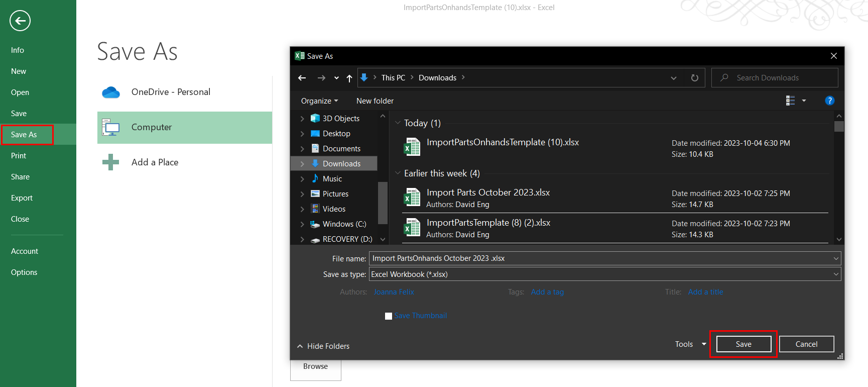Click the Music note folder icon

pyautogui.click(x=315, y=178)
